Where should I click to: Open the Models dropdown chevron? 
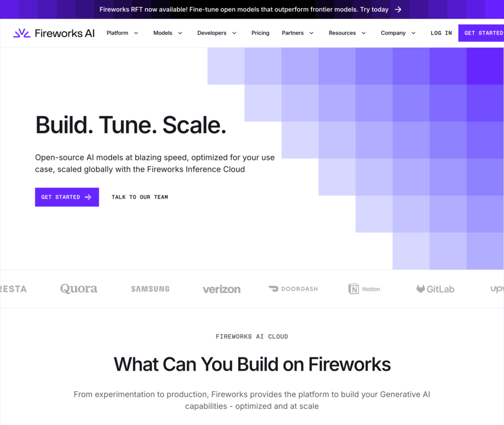click(180, 33)
